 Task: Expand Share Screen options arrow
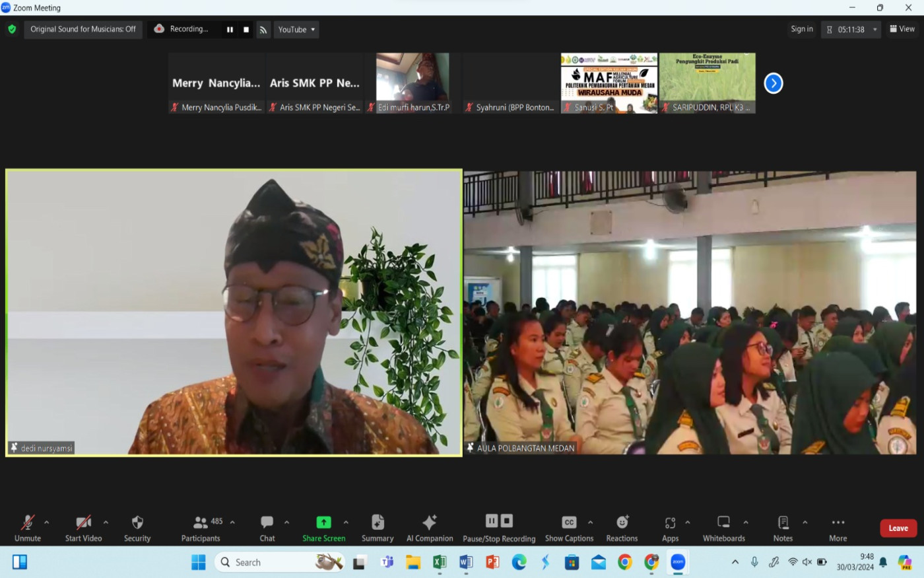[x=346, y=523]
